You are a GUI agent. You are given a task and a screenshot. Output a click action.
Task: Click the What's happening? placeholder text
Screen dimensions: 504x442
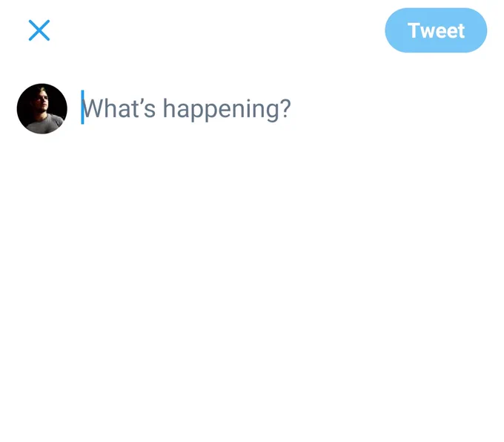187,109
